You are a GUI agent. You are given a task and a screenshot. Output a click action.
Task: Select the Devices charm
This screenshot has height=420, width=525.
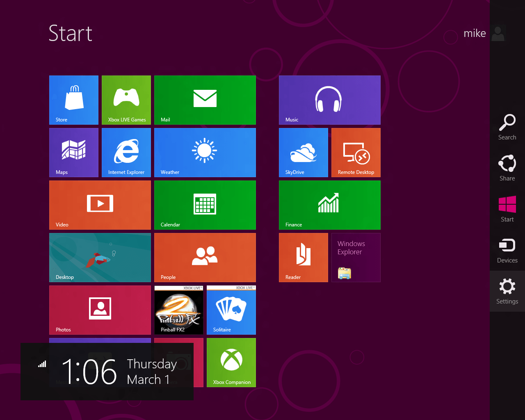point(507,250)
